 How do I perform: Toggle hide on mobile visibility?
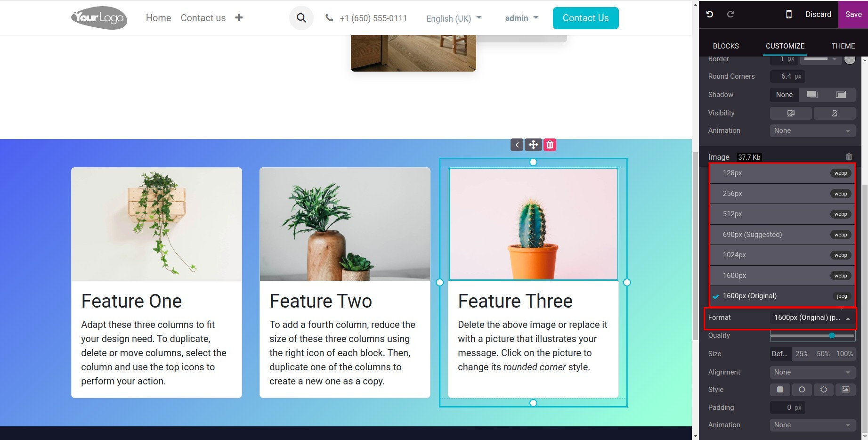pyautogui.click(x=835, y=113)
